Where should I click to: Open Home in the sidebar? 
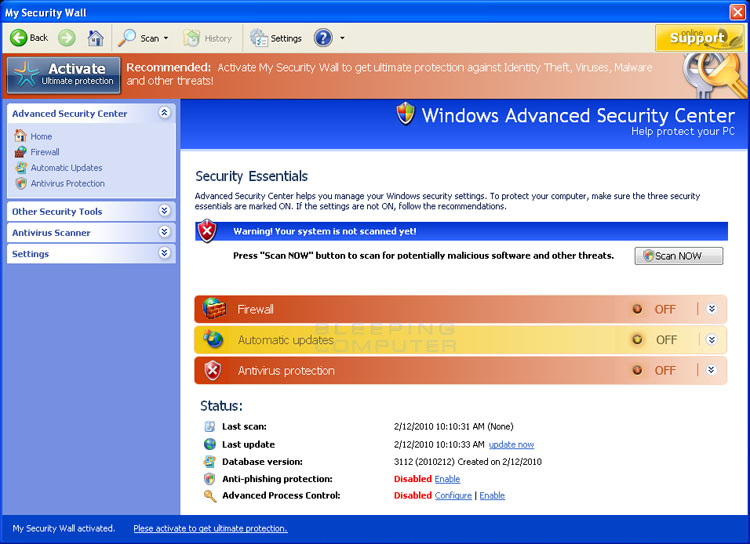point(41,136)
